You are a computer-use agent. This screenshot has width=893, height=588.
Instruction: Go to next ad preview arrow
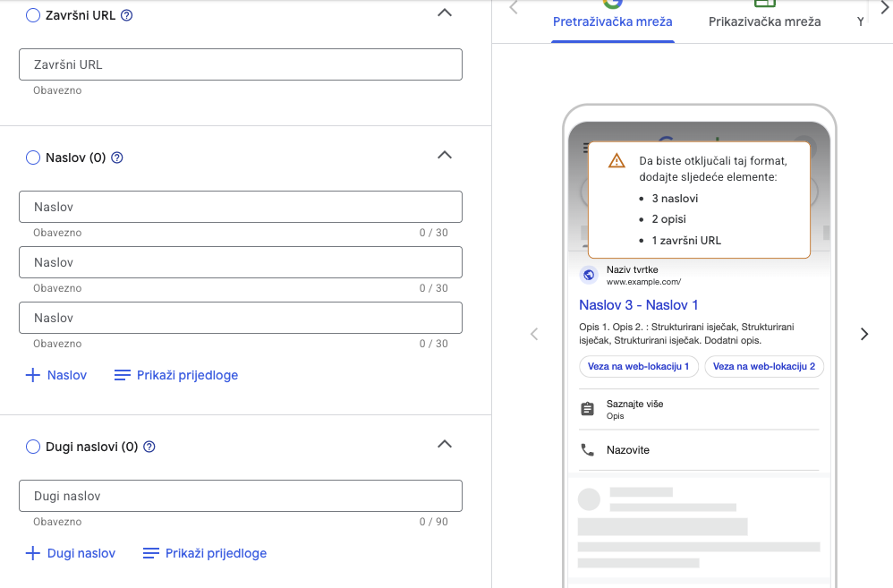(863, 334)
